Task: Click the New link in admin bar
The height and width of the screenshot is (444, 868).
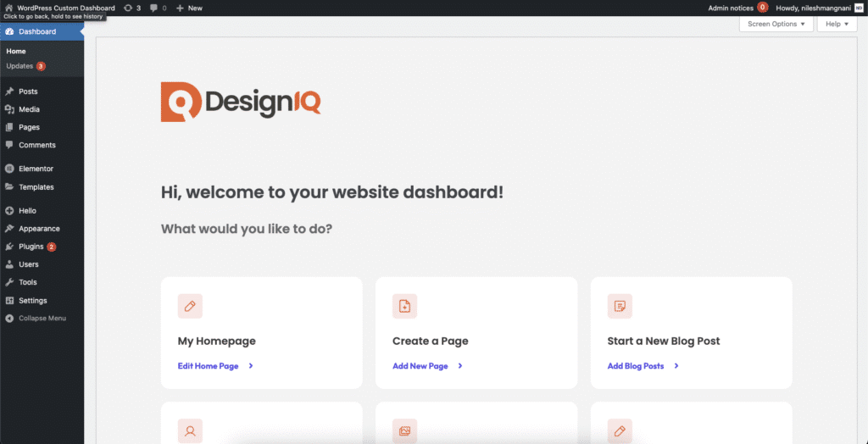Action: (x=195, y=8)
